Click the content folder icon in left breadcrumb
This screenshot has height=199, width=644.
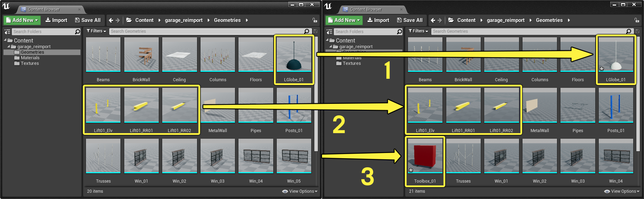coord(129,20)
